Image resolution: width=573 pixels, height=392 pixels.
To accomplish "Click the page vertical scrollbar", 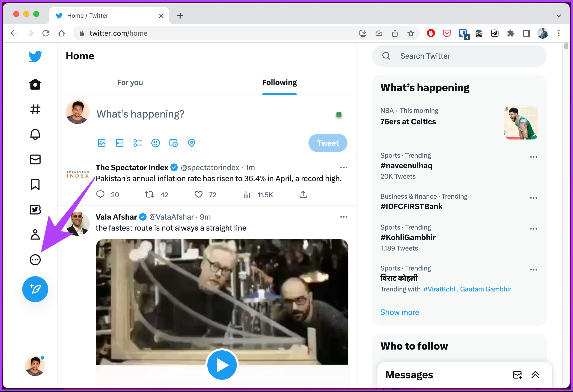I will click(x=566, y=46).
